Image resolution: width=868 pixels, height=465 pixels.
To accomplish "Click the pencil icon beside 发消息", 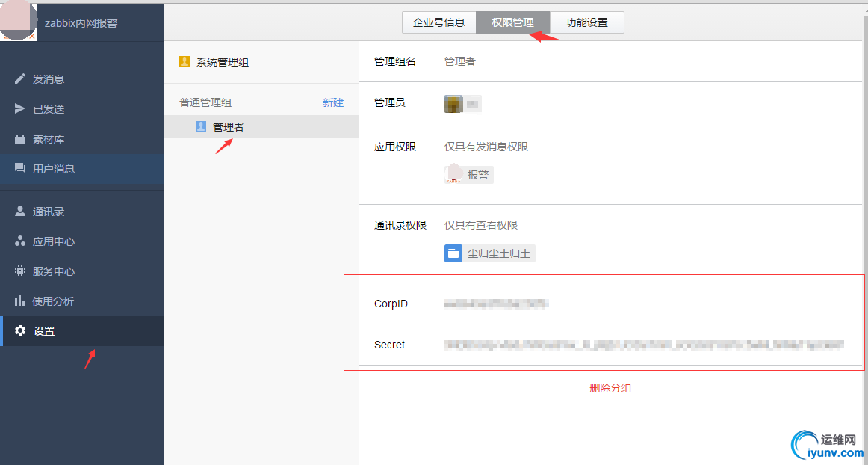I will (x=20, y=78).
